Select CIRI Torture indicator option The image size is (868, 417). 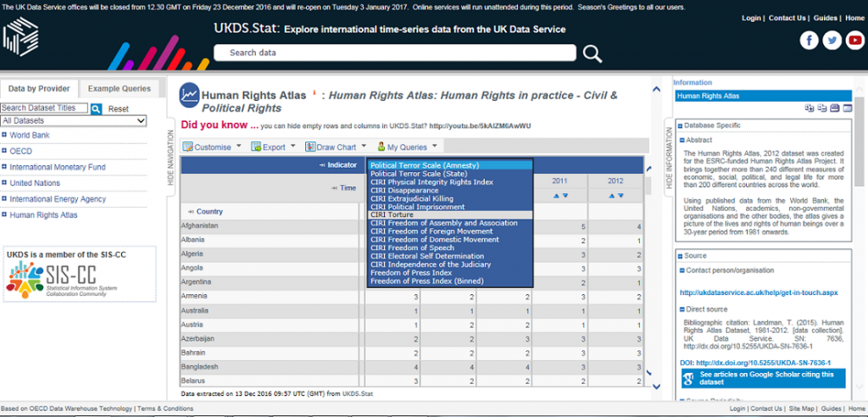click(450, 214)
